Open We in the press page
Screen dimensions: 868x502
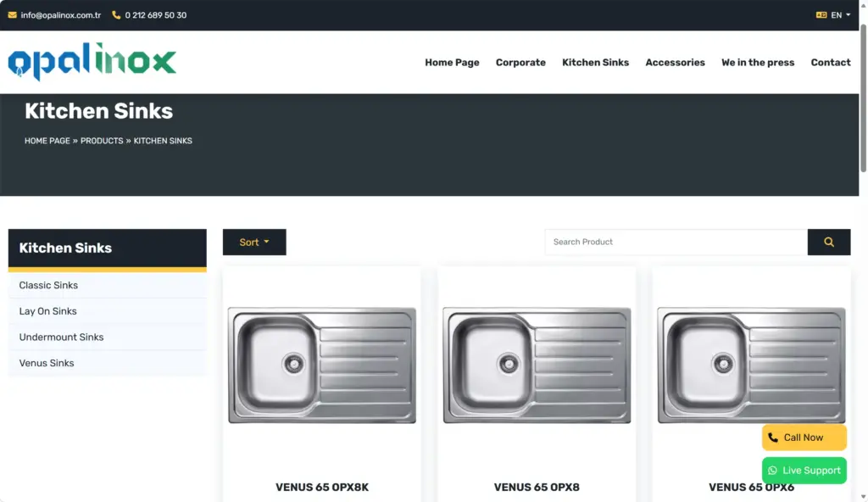[x=757, y=63]
